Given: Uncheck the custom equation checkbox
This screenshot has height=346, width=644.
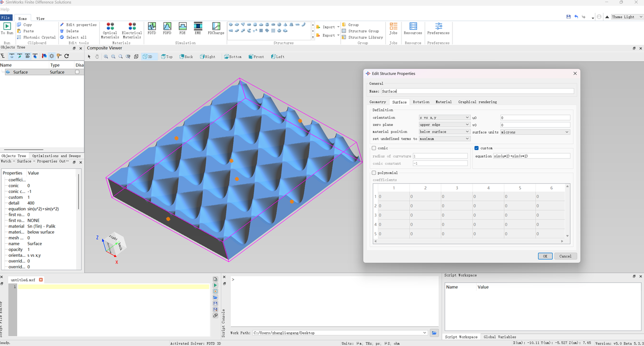Looking at the screenshot, I should (477, 148).
